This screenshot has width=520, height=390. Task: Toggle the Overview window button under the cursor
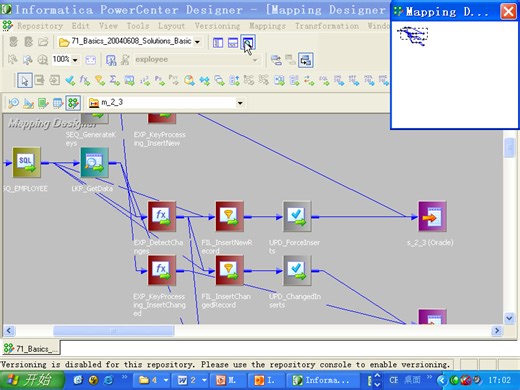pyautogui.click(x=248, y=42)
